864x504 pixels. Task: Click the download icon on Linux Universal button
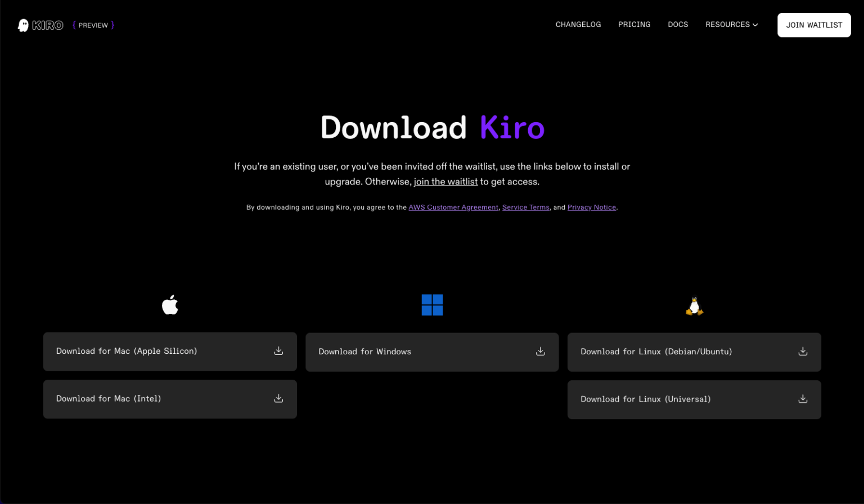click(x=802, y=398)
